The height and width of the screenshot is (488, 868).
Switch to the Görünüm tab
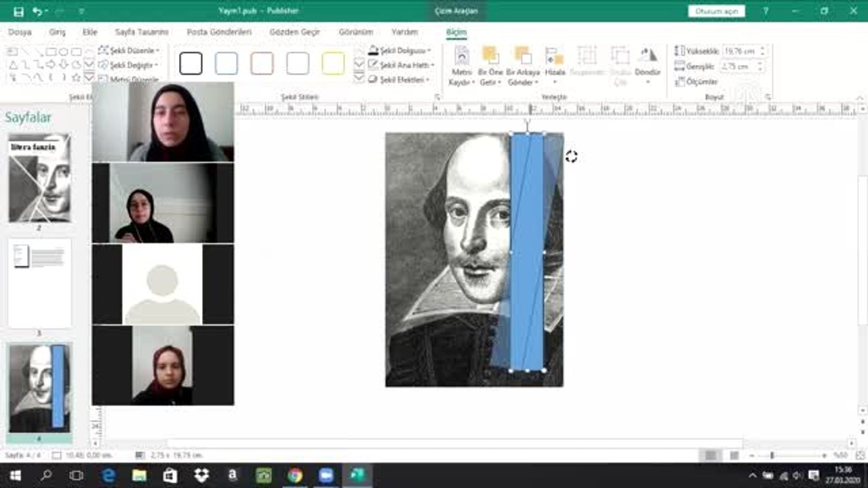click(x=356, y=32)
